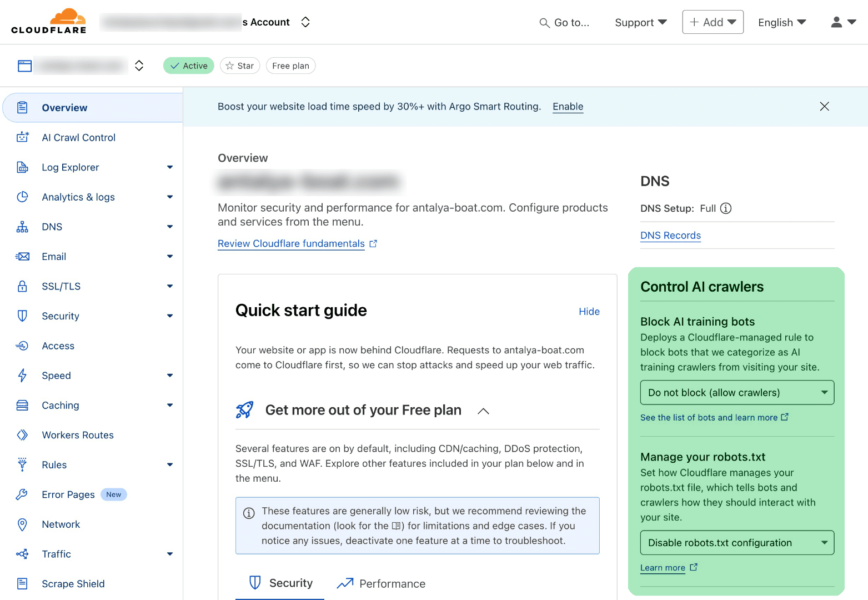This screenshot has width=868, height=600.
Task: Click the Go to... search field
Action: tap(564, 22)
